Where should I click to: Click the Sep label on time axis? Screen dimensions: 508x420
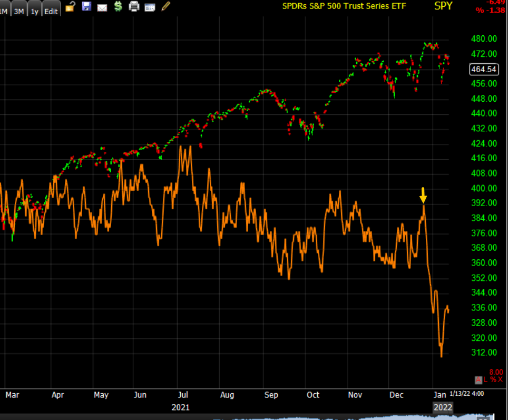point(271,395)
